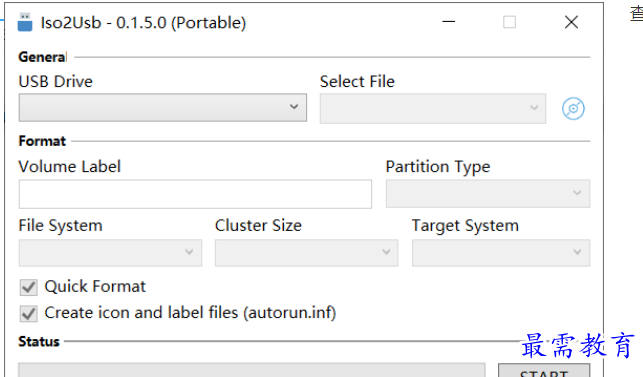This screenshot has height=377, width=643.
Task: Expand the Partition Type dropdown
Action: click(x=488, y=193)
